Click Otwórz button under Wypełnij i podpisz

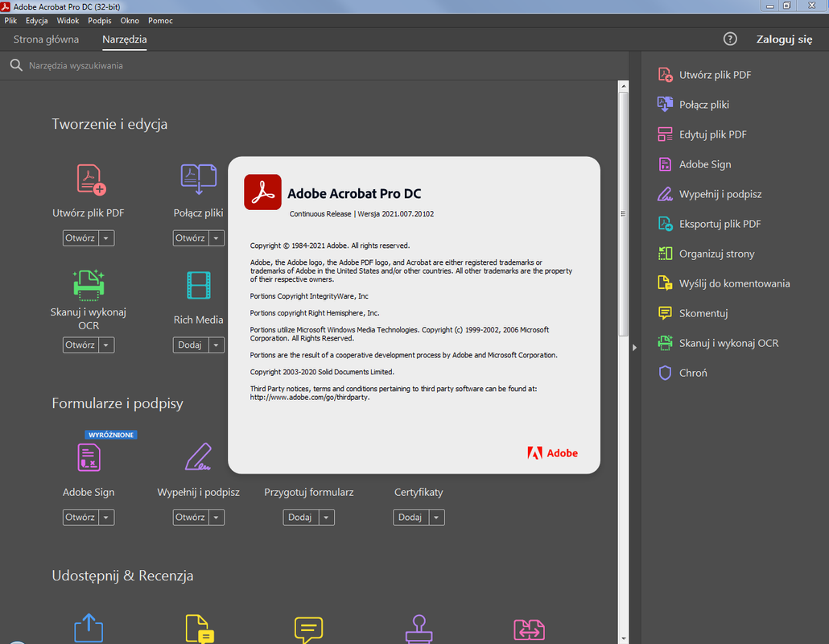[190, 517]
